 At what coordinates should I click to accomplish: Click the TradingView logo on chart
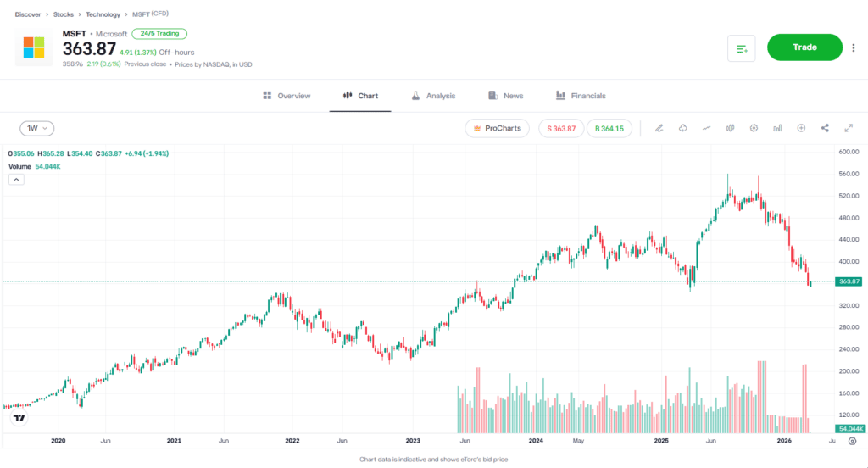pos(19,418)
